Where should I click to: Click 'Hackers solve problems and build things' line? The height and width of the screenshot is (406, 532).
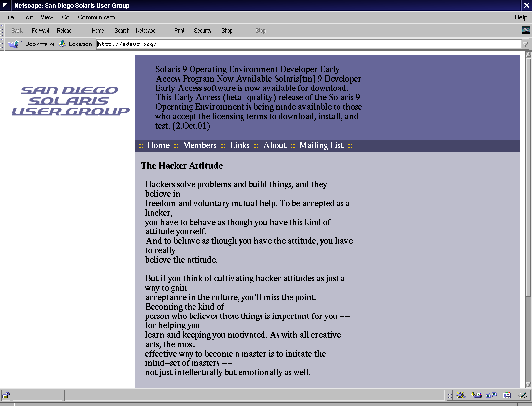click(x=236, y=184)
